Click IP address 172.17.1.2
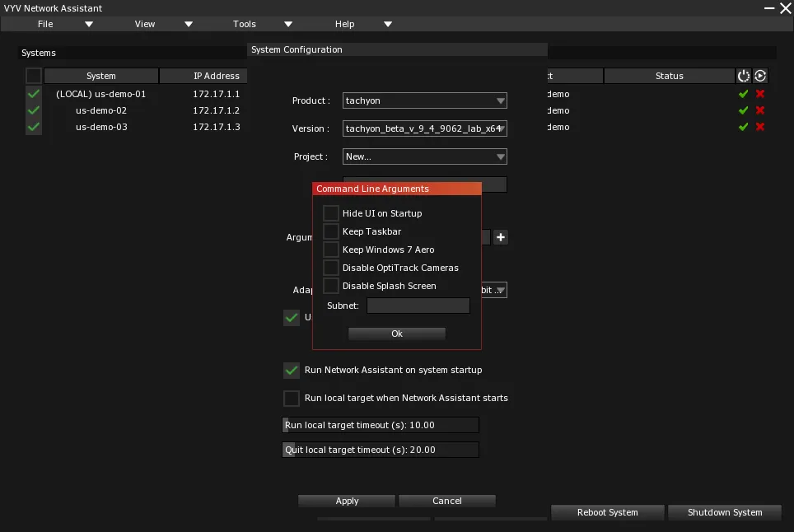The image size is (794, 532). click(x=217, y=110)
